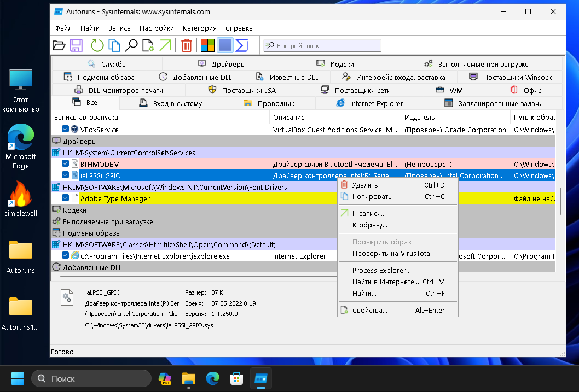
Task: Choose Копировать in the context menu
Action: pyautogui.click(x=398, y=197)
